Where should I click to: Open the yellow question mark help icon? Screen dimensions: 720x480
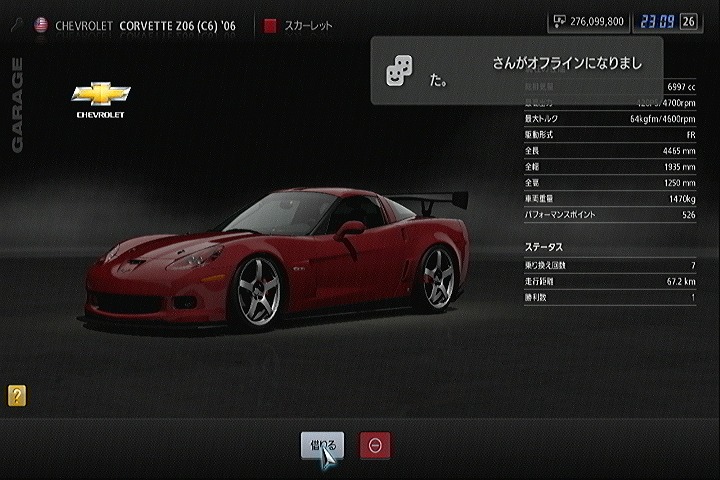(16, 395)
